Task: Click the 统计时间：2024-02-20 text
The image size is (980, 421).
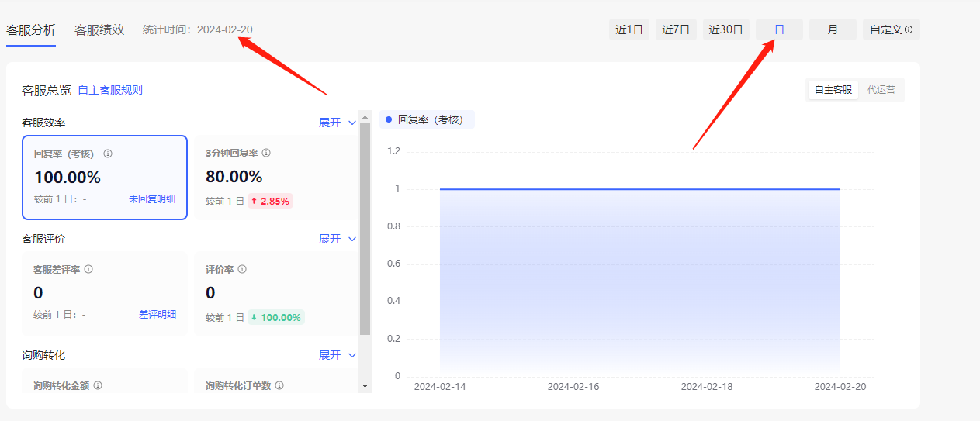Action: 198,30
